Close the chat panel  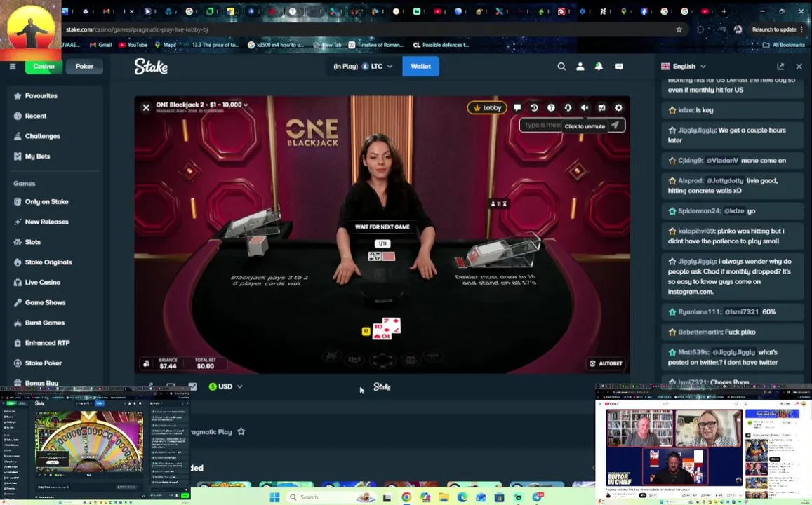tap(799, 66)
